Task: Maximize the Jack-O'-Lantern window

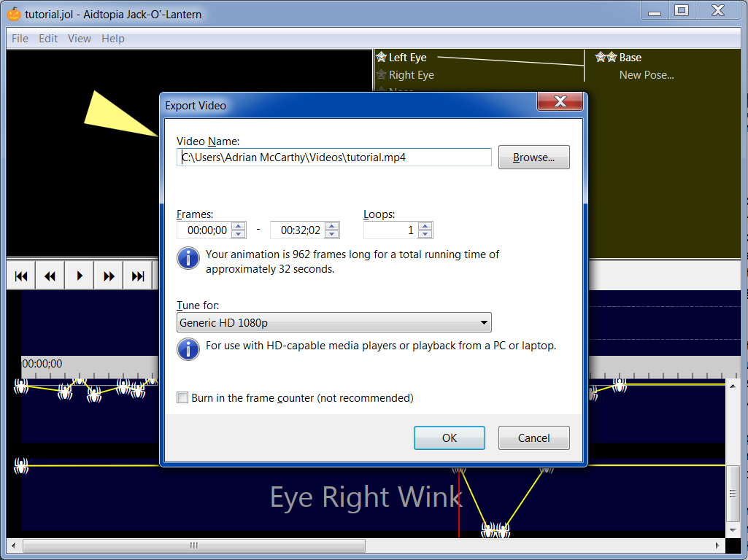Action: 681,10
